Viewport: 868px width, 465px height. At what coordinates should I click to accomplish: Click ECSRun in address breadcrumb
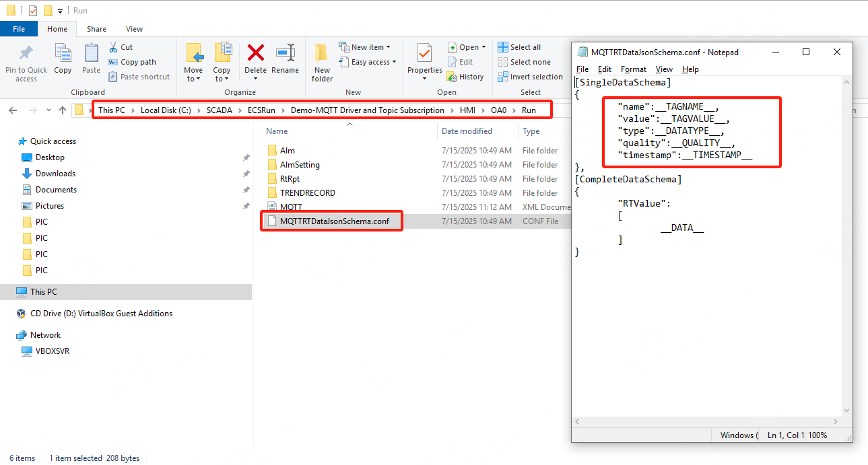pos(261,110)
